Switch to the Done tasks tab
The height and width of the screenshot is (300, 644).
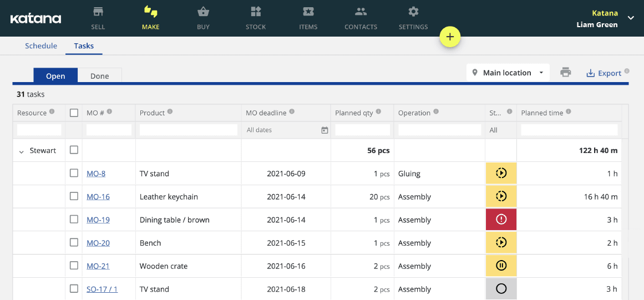pyautogui.click(x=99, y=76)
